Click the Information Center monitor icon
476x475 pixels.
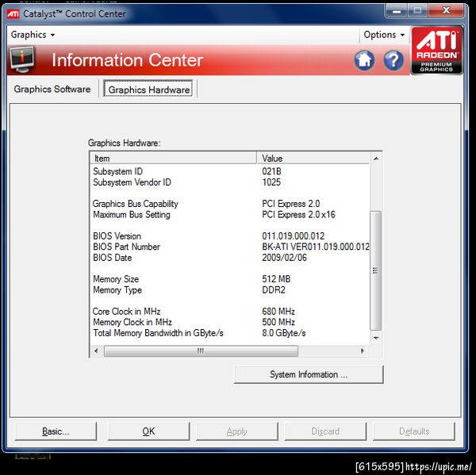tap(22, 59)
